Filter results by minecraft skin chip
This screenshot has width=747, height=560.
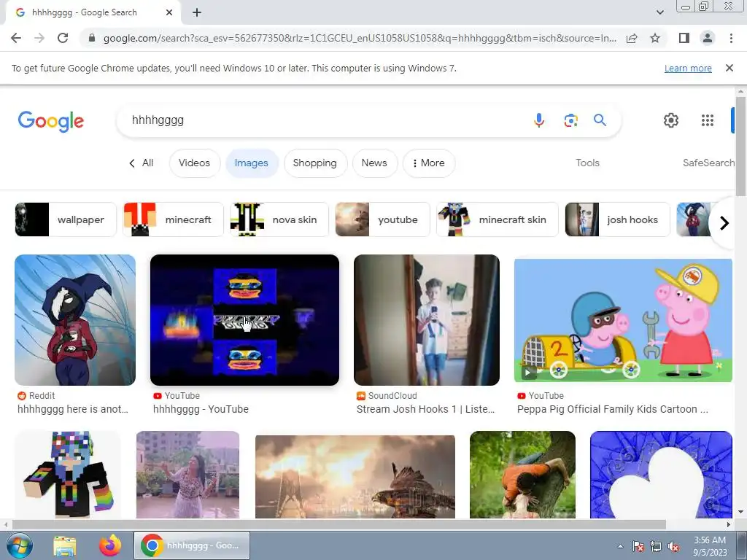[x=498, y=219]
